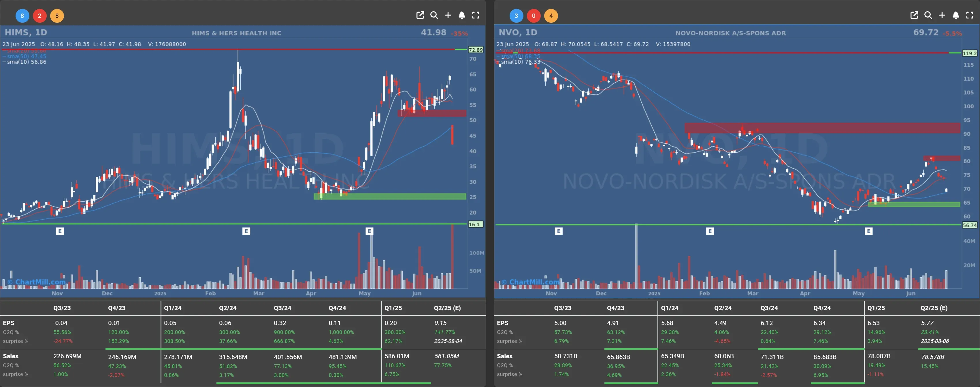Click HIMS estimated earnings date 2025-08-04

point(448,341)
